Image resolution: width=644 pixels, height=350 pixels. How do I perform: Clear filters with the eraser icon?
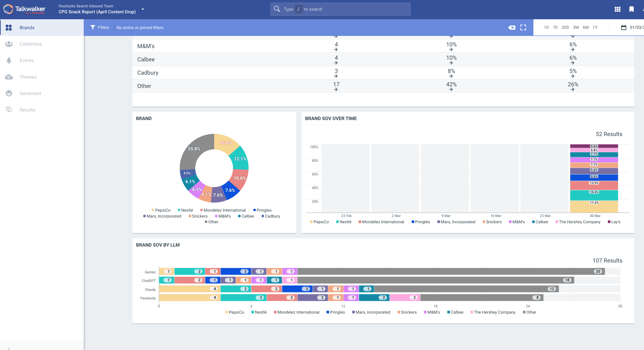[x=512, y=28]
